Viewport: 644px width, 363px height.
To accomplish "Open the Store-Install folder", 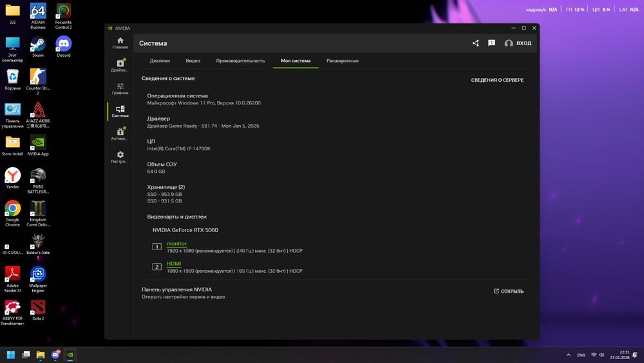I will (12, 146).
